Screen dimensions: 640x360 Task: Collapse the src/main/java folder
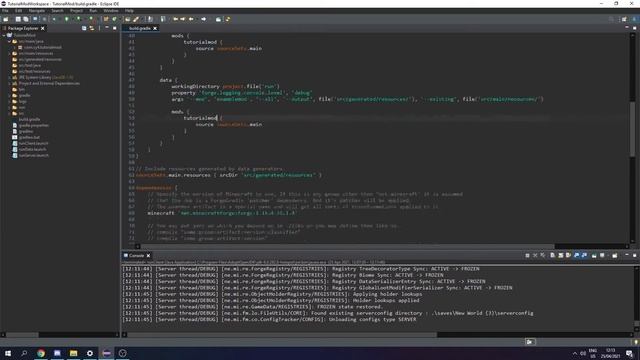(x=9, y=41)
